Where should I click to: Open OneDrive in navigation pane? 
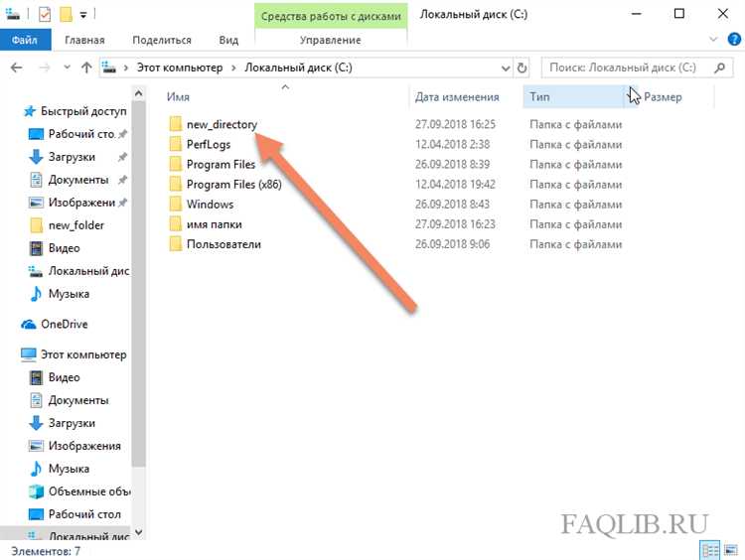point(65,324)
